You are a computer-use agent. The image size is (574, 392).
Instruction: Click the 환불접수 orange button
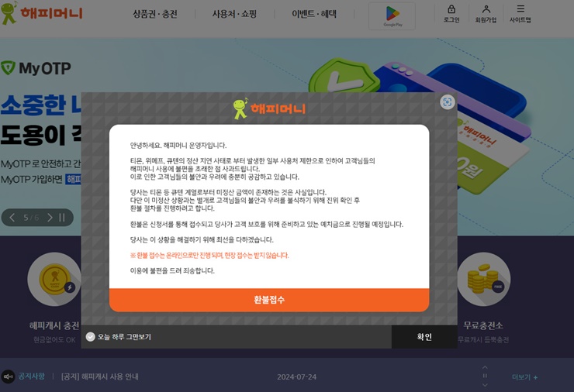click(269, 300)
